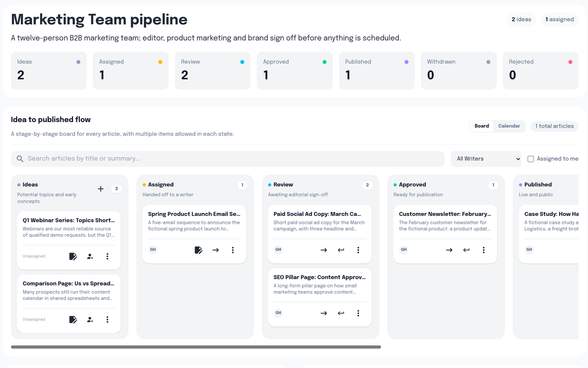Open Comparison Page: Us vs Spreadsheets title
This screenshot has height=368, width=588.
point(69,284)
